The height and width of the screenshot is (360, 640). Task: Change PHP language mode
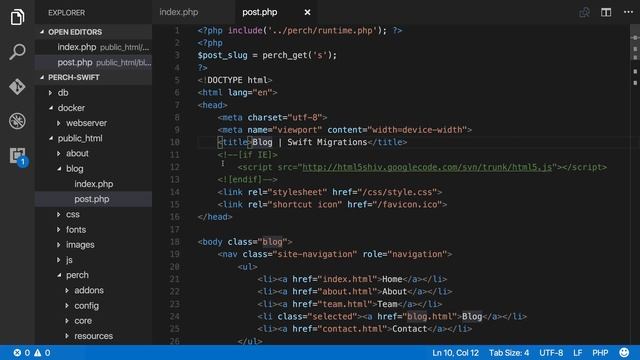[600, 353]
